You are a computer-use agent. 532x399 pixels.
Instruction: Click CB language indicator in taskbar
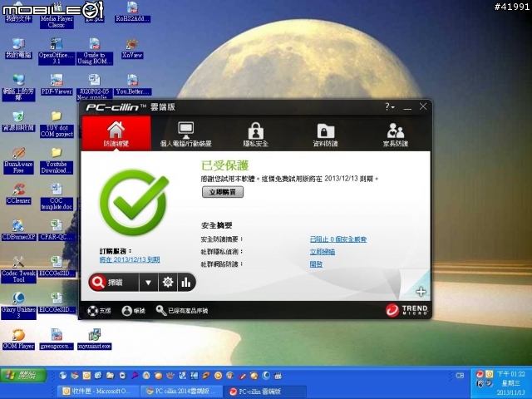pyautogui.click(x=460, y=376)
